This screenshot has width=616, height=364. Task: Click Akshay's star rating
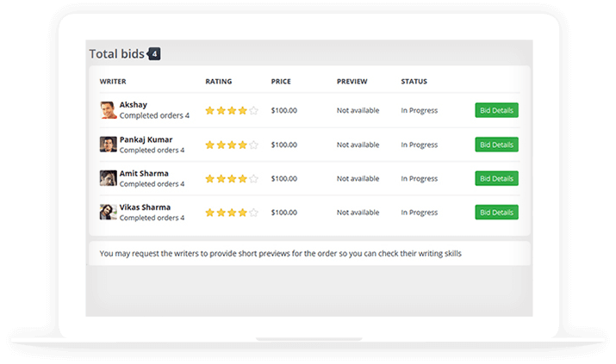pyautogui.click(x=232, y=111)
